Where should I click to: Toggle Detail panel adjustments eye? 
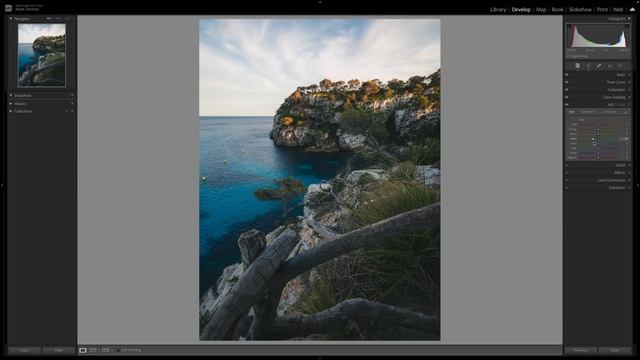pyautogui.click(x=567, y=165)
